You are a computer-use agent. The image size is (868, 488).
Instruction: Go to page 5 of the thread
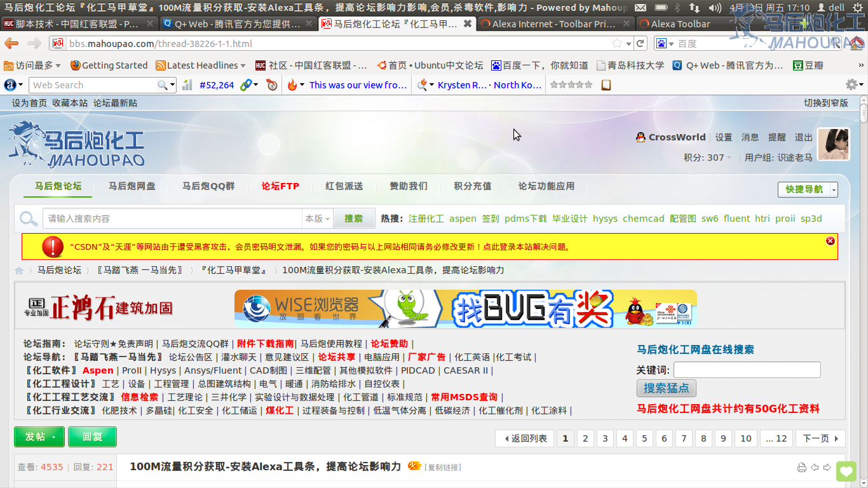(x=644, y=438)
